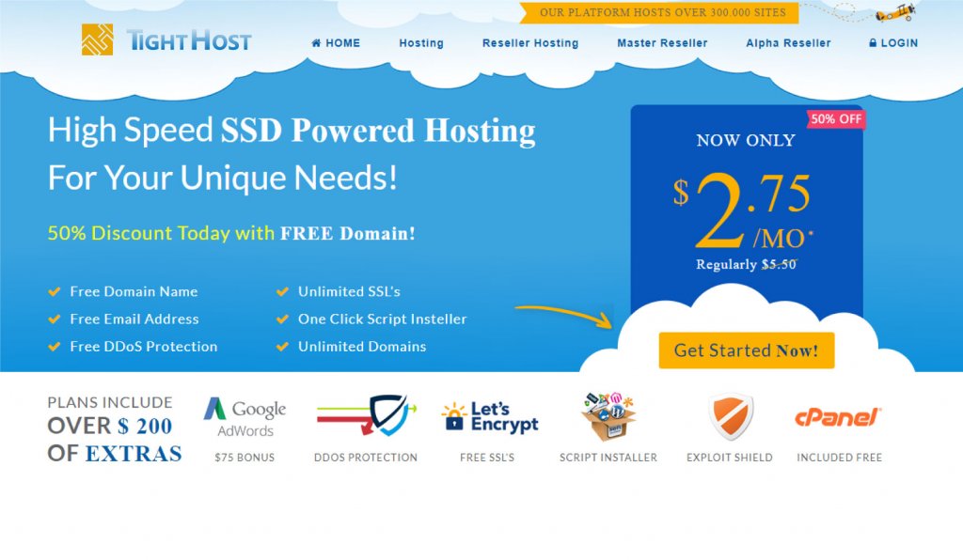The width and height of the screenshot is (963, 560).
Task: Open the HOME menu item
Action: (336, 43)
